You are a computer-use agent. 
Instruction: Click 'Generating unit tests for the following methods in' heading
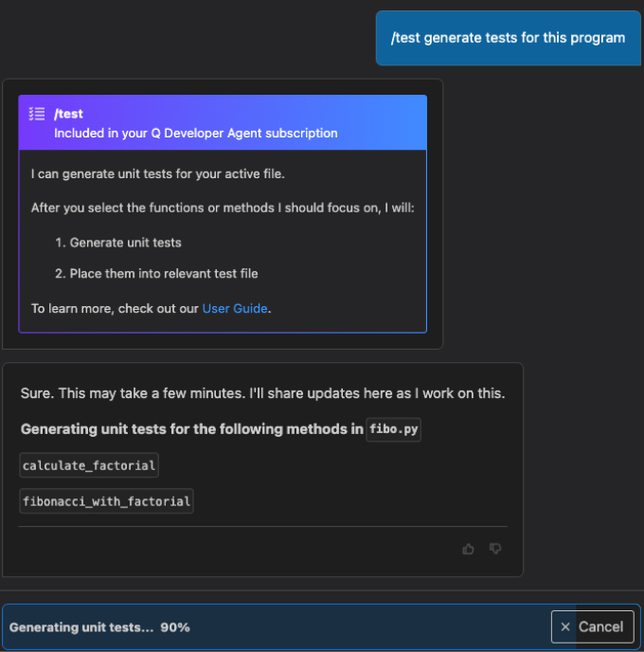tap(192, 429)
